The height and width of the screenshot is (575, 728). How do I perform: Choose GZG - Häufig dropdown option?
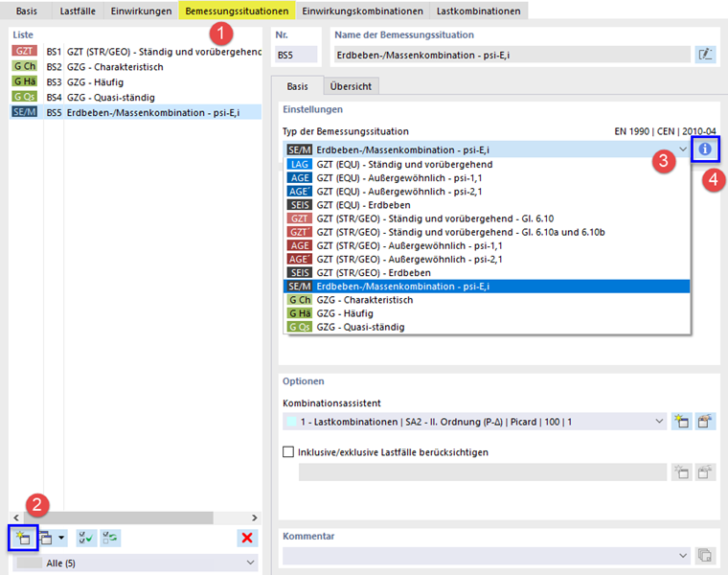pos(487,313)
